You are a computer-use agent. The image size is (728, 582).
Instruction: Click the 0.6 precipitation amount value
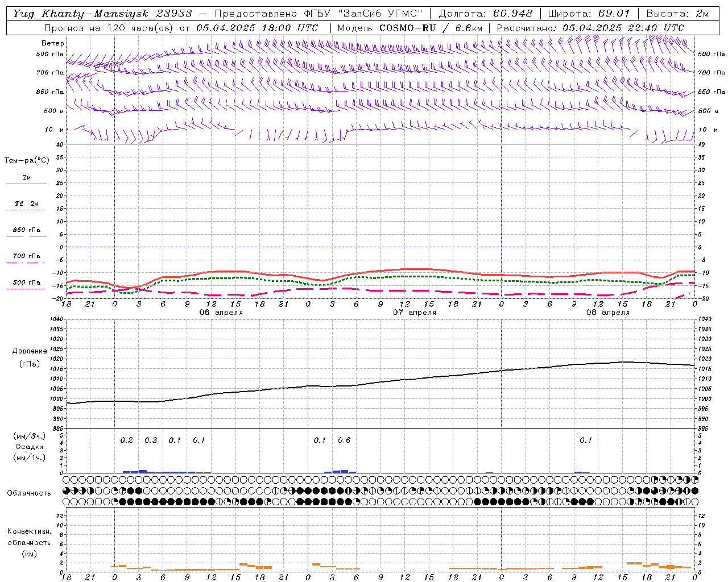pos(344,440)
